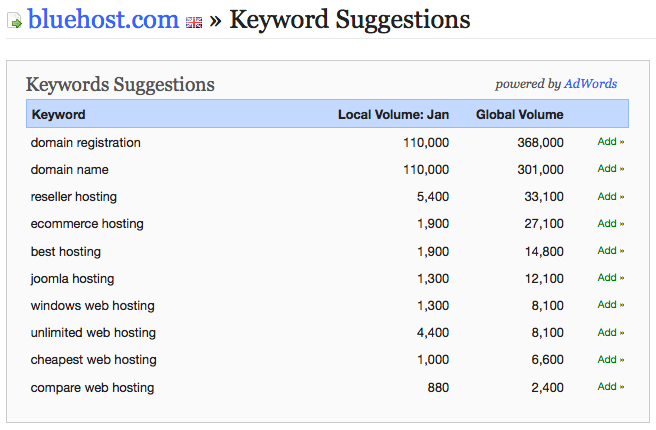Add the 'best hosting' keyword
The image size is (656, 430).
click(x=611, y=251)
